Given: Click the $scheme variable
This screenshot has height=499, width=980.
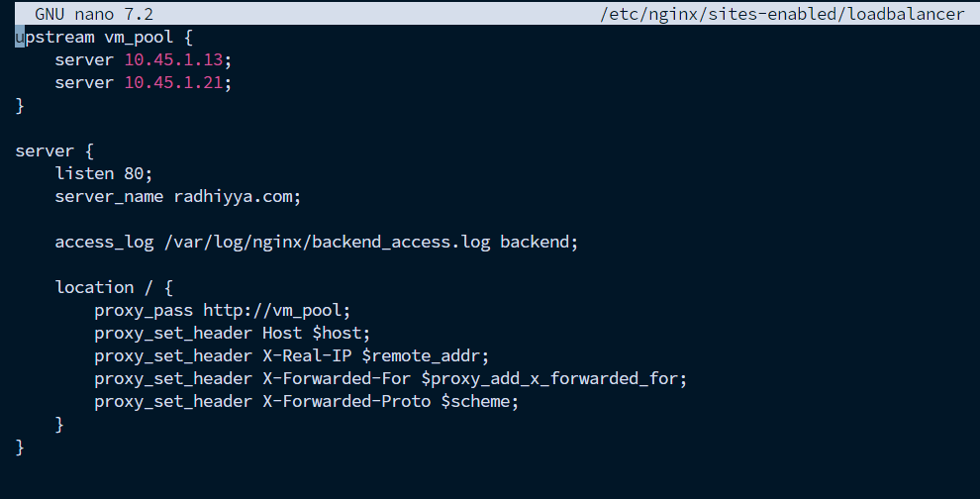Looking at the screenshot, I should coord(479,401).
